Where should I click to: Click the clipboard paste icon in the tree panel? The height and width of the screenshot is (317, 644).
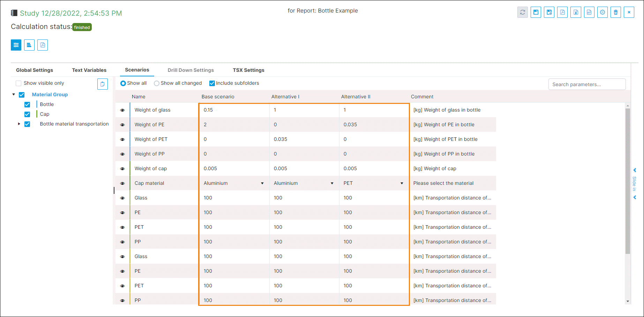[103, 84]
